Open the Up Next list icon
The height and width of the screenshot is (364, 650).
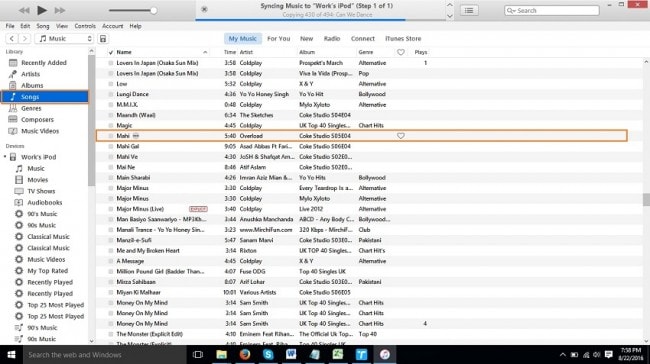tap(469, 10)
